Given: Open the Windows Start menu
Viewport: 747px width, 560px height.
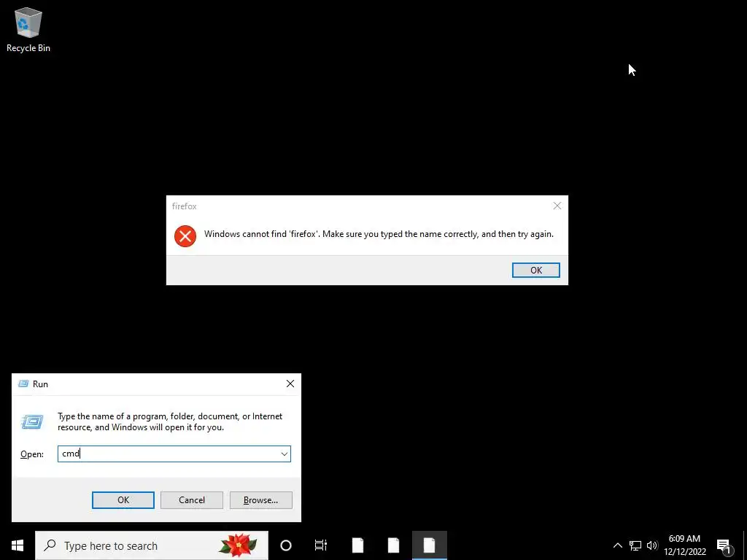Looking at the screenshot, I should pyautogui.click(x=18, y=545).
